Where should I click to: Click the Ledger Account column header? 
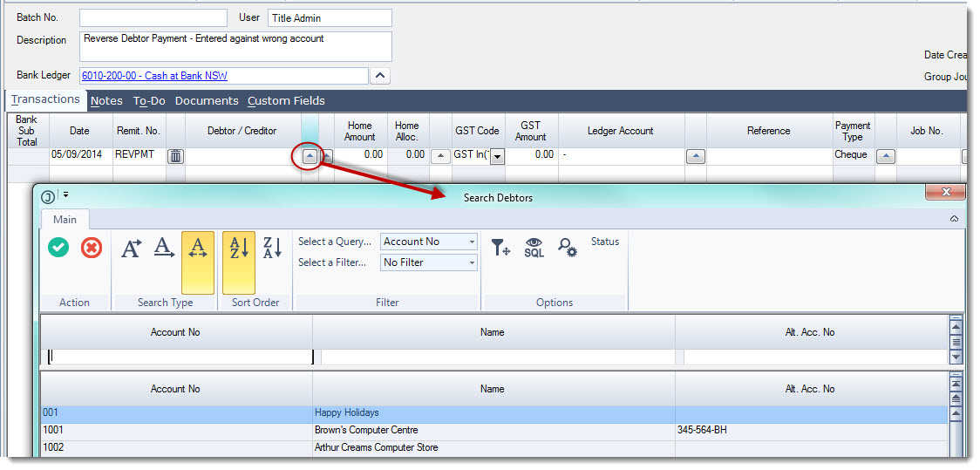(621, 131)
